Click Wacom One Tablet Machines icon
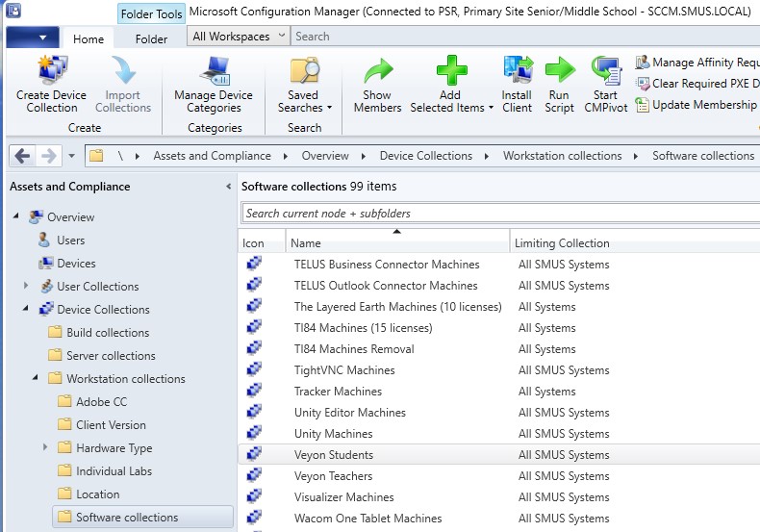This screenshot has width=760, height=532. 254,518
